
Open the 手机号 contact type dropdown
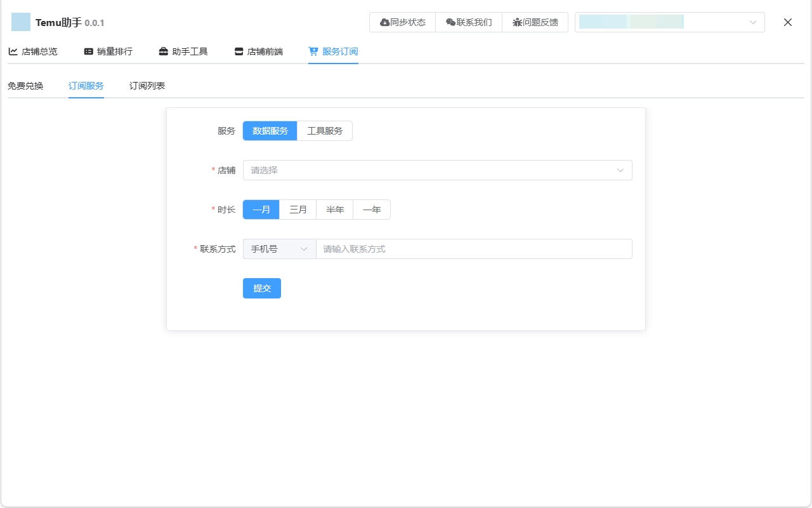coord(279,248)
